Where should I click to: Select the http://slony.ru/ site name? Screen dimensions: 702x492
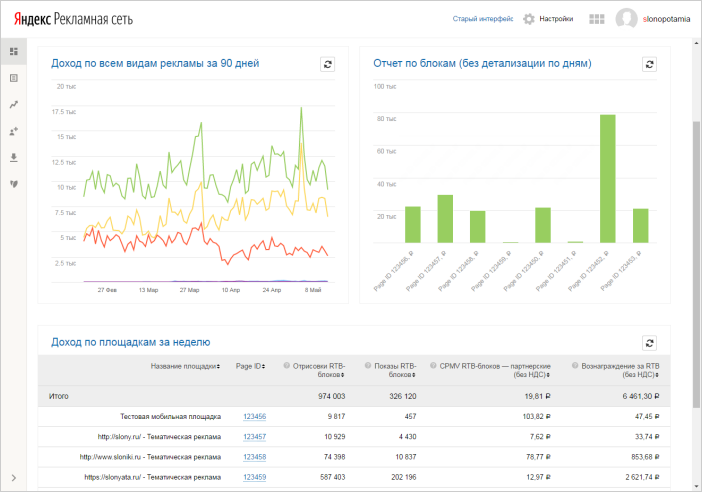point(159,437)
